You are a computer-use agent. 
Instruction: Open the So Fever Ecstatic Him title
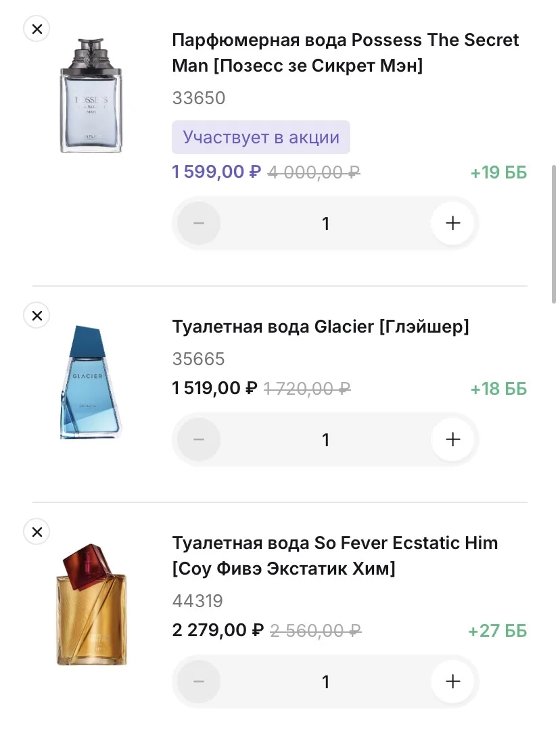coord(335,555)
